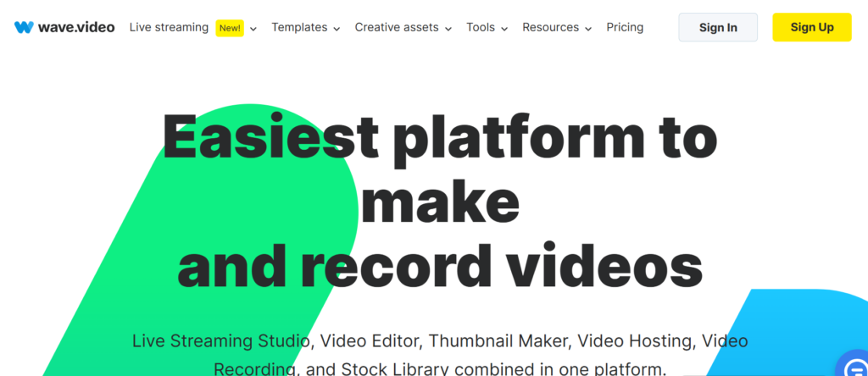868x376 pixels.
Task: Expand the Templates chevron
Action: (x=337, y=29)
